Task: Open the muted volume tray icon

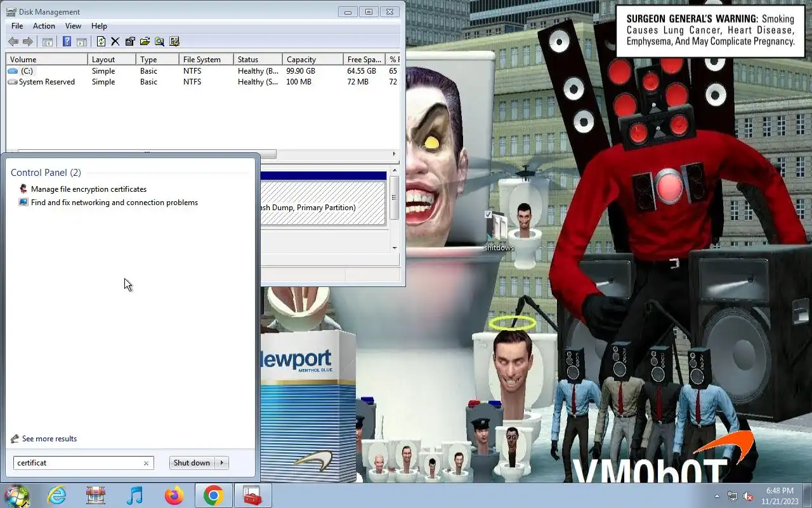Action: tap(749, 496)
